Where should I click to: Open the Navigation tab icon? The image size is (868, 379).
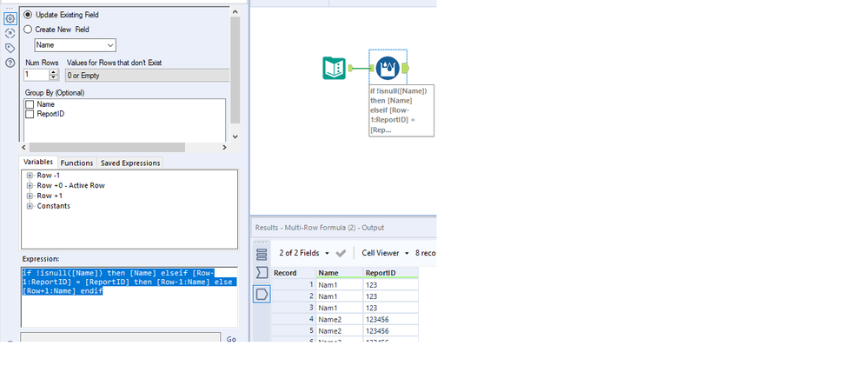10,33
